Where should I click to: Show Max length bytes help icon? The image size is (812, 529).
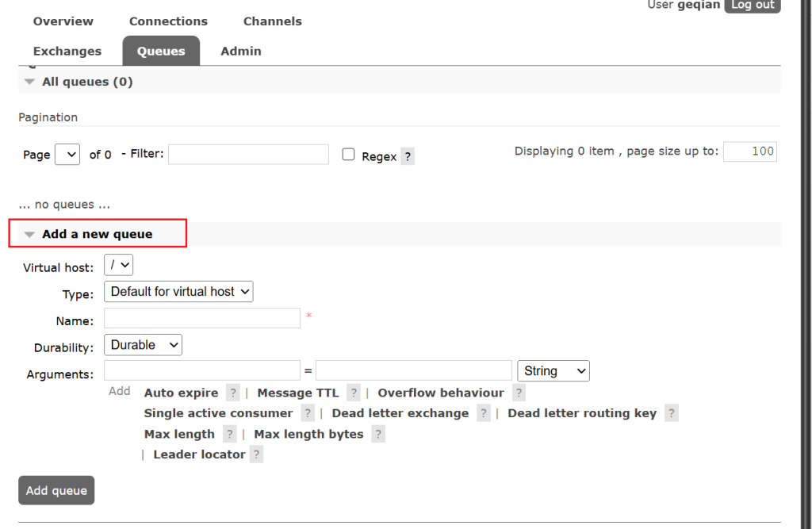click(378, 435)
